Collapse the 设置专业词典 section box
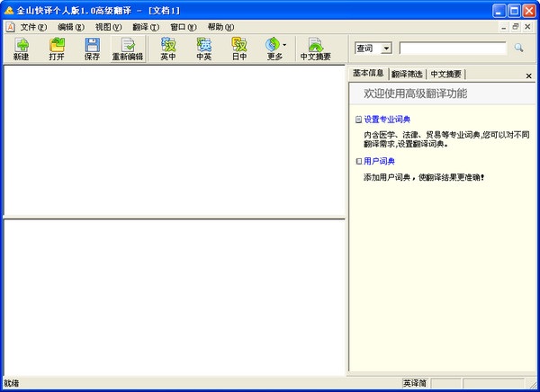Viewport: 540px width, 392px height. (x=358, y=120)
